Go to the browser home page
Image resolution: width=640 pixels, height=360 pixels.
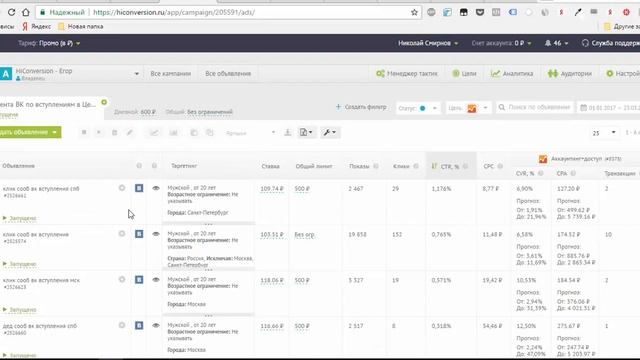pos(26,12)
